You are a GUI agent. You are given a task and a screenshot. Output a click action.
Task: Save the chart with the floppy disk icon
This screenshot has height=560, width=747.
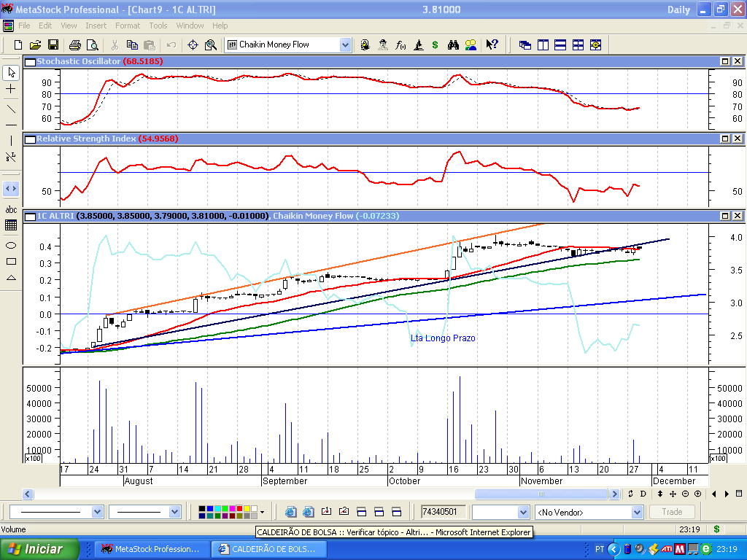53,44
